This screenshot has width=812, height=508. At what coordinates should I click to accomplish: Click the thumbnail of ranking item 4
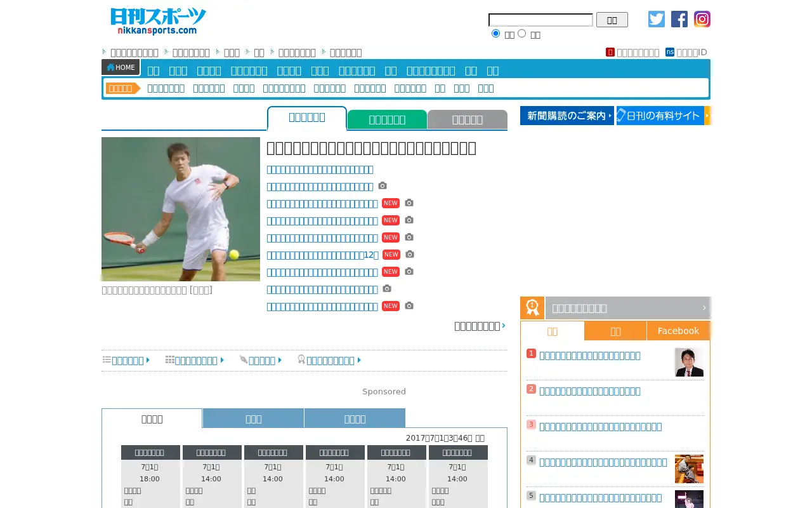click(689, 469)
